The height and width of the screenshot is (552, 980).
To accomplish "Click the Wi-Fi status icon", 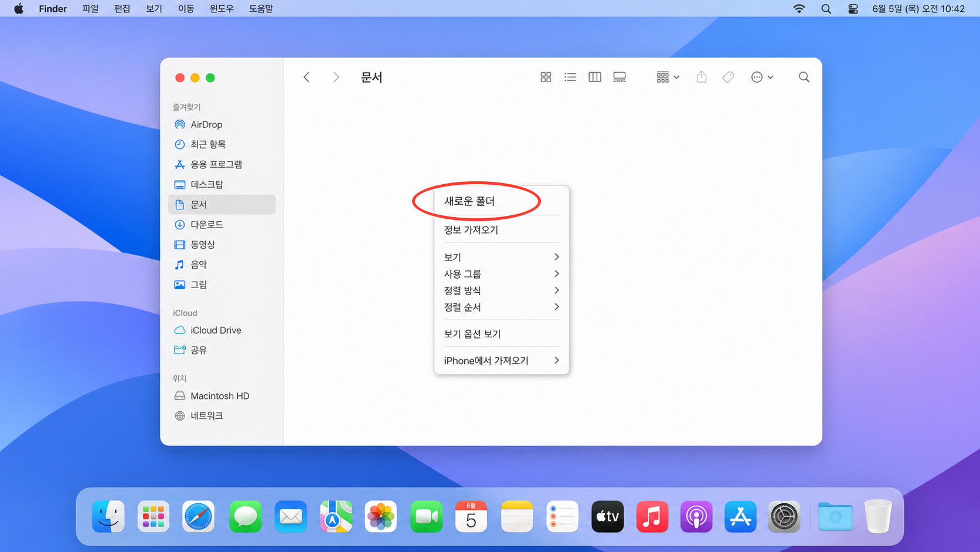I will click(799, 8).
